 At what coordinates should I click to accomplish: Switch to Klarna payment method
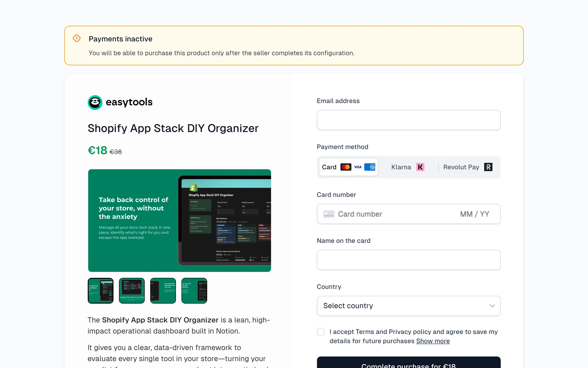408,167
